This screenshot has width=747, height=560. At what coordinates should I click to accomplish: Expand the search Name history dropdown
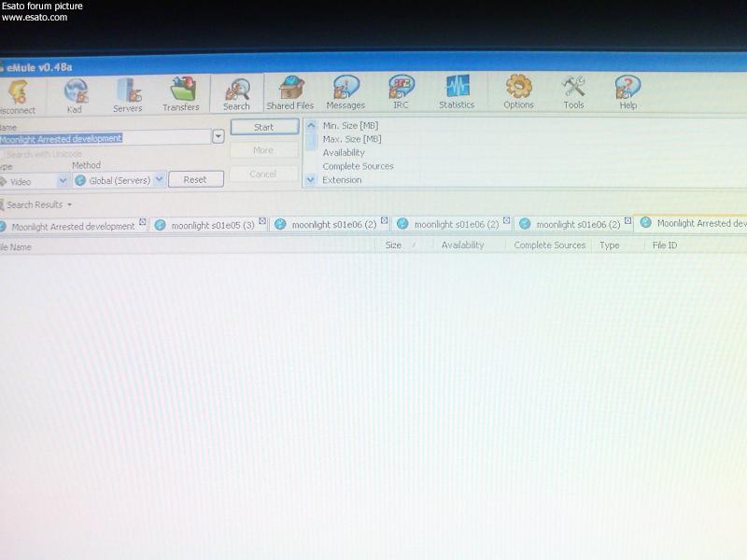pos(218,136)
